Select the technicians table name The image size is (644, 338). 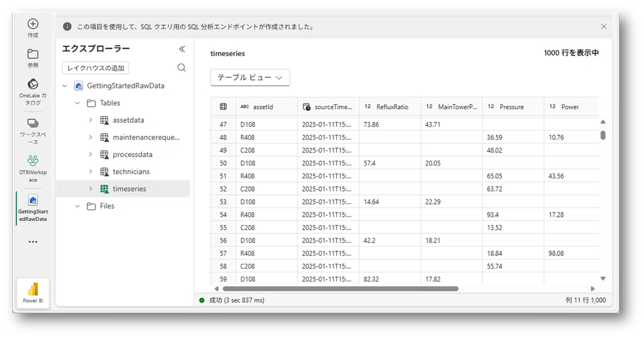(131, 171)
